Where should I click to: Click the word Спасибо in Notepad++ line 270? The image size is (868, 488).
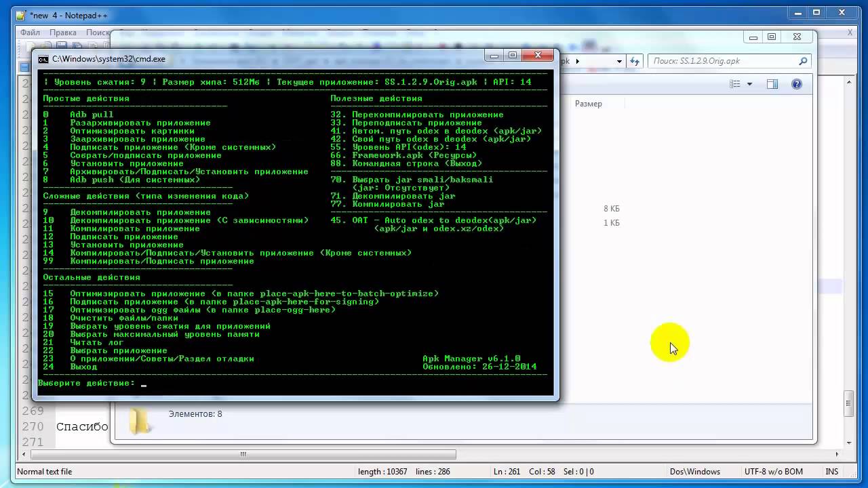(x=82, y=426)
